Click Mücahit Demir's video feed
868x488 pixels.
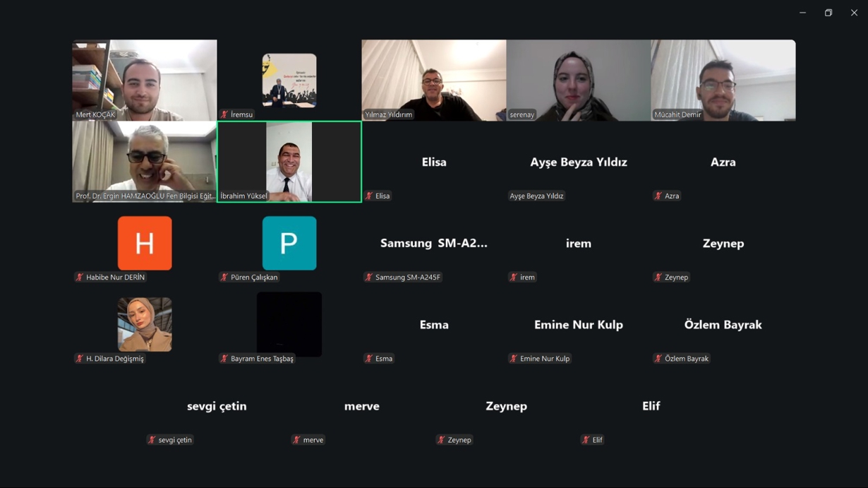723,81
